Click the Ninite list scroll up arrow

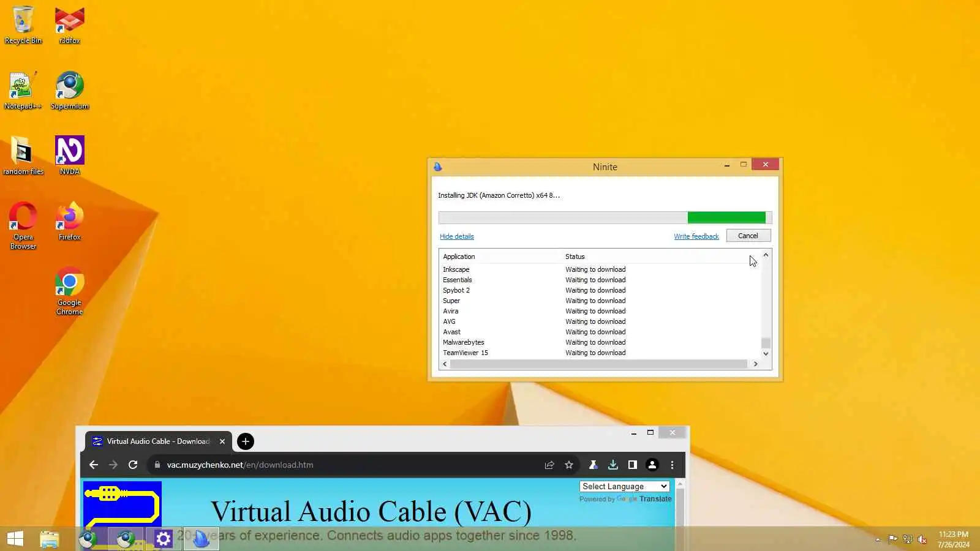[766, 255]
